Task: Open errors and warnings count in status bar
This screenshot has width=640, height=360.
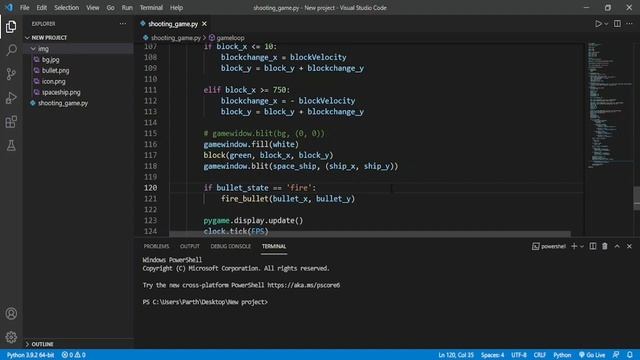Action: coord(73,355)
